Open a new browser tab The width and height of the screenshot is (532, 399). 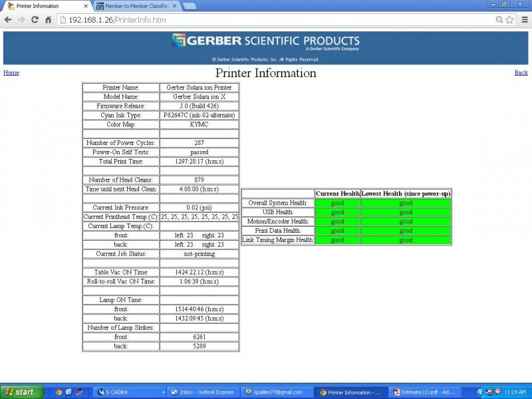coord(190,6)
